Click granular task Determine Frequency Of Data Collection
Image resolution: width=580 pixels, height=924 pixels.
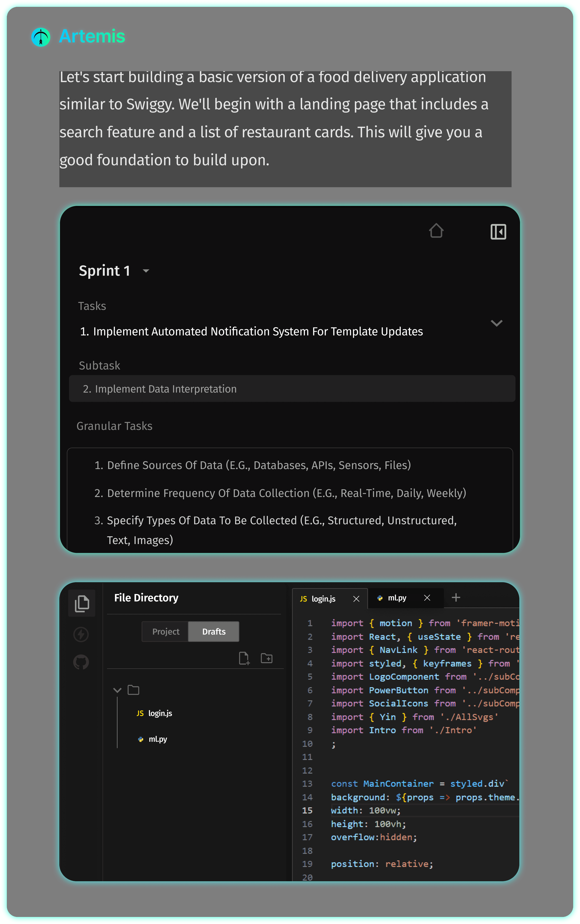click(x=280, y=493)
